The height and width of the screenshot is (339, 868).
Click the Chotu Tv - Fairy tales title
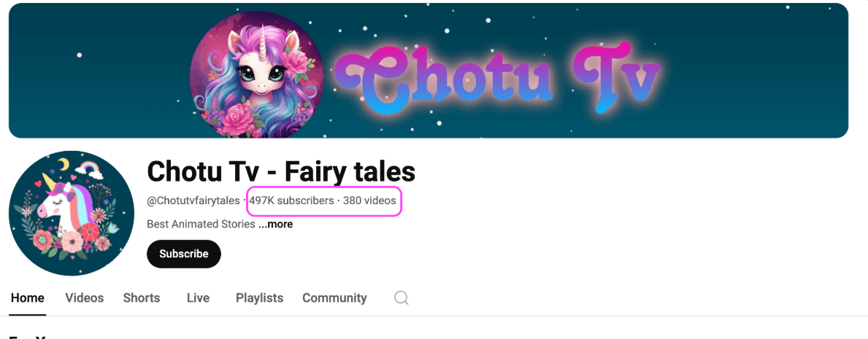[x=280, y=171]
